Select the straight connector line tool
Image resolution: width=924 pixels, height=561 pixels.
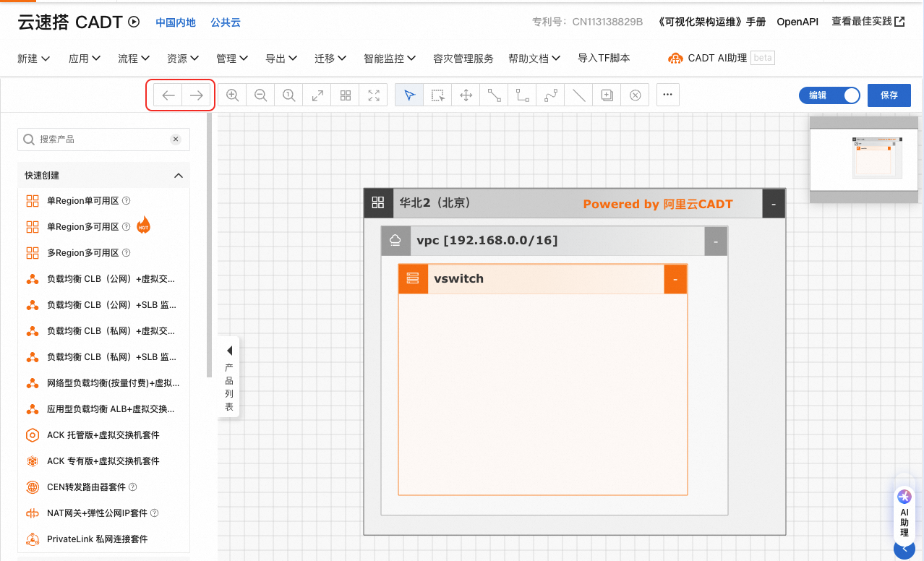pos(494,95)
